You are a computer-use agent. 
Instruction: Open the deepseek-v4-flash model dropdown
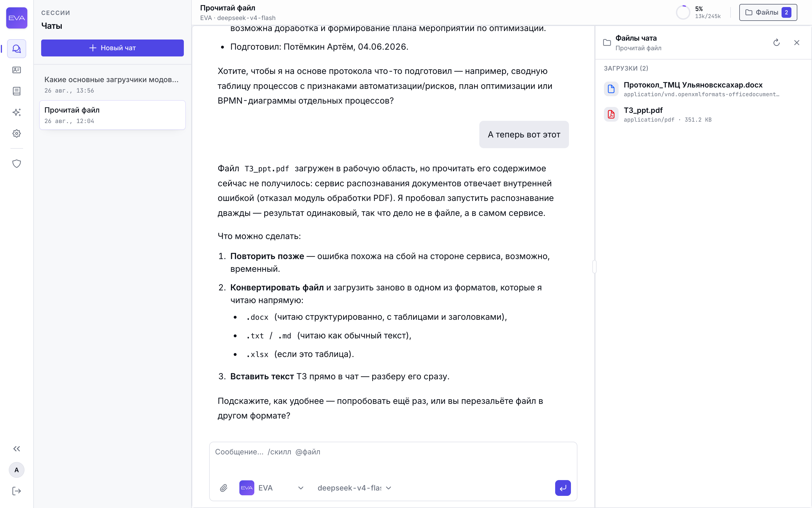click(x=354, y=488)
